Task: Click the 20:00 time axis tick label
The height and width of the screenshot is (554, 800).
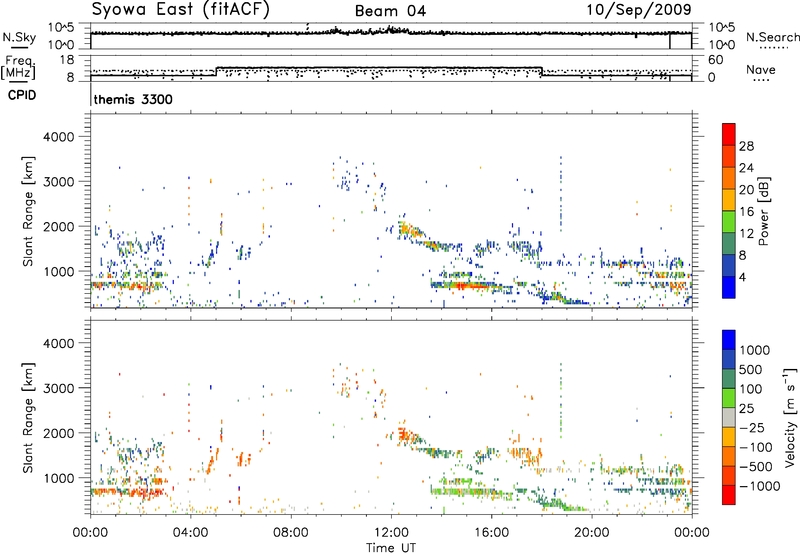Action: coord(591,533)
